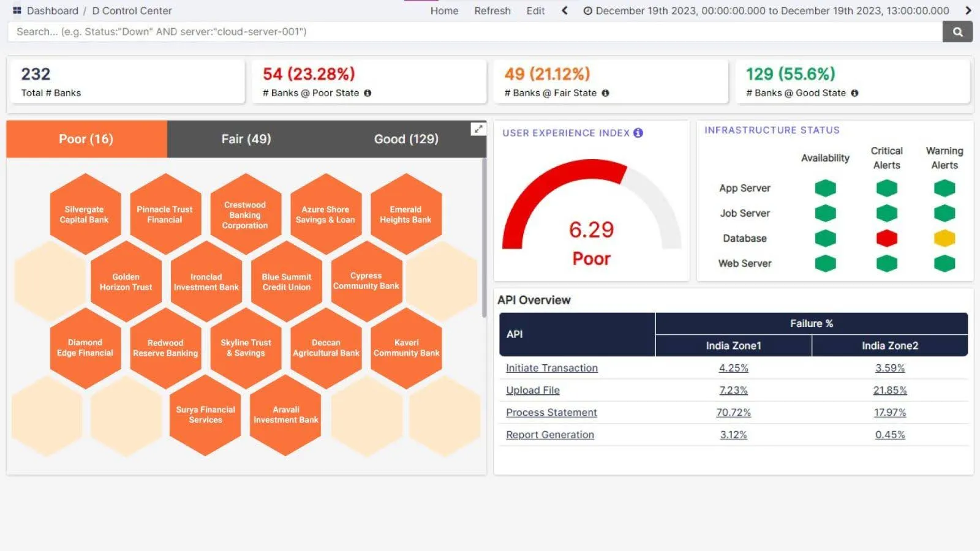980x551 pixels.
Task: Open Dashboard breadcrumb link
Action: [x=52, y=11]
